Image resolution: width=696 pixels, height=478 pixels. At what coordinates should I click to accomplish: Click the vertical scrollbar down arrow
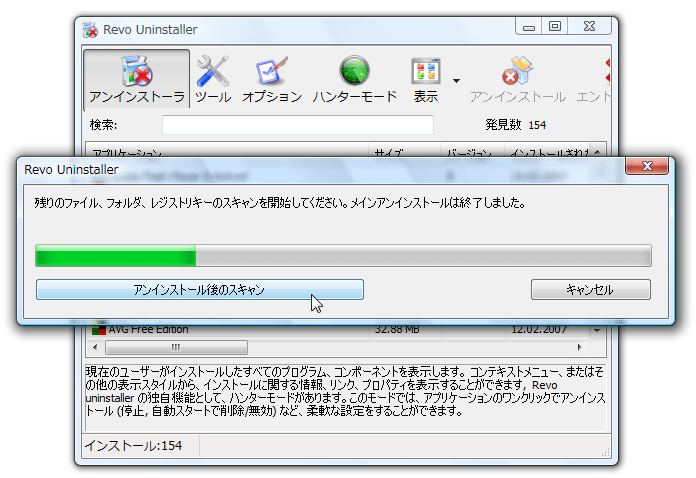(597, 330)
